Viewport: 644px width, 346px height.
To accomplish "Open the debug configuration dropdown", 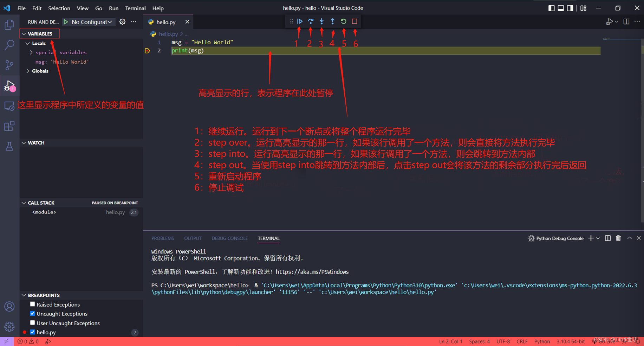I will [92, 22].
